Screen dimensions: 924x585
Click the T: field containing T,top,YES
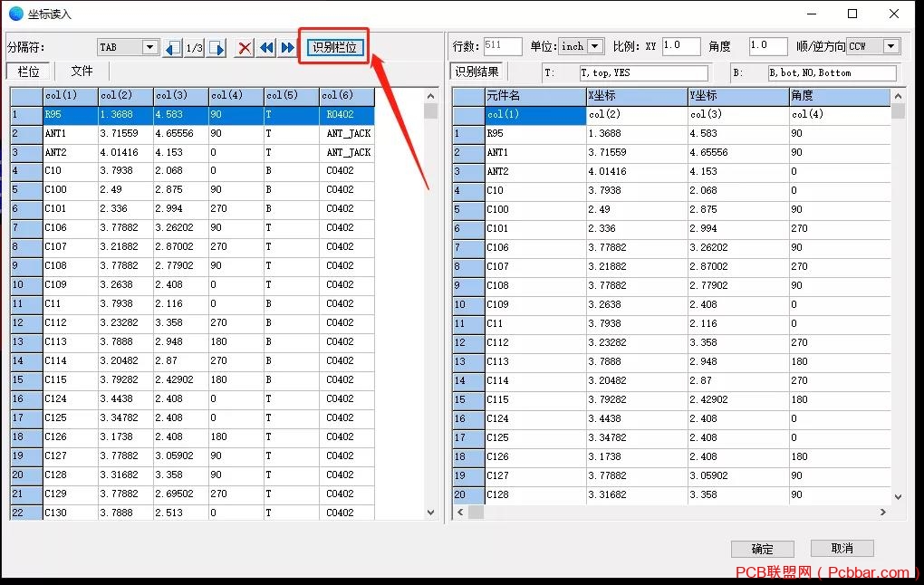point(643,73)
